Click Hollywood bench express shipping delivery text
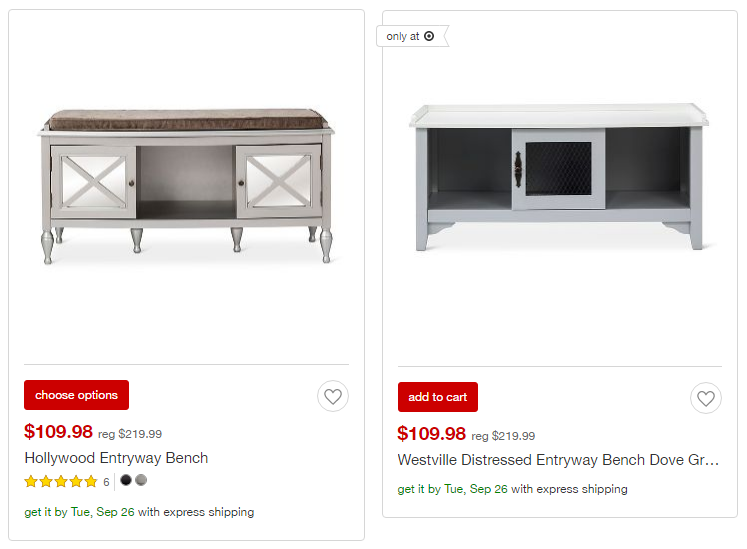The width and height of the screenshot is (747, 549). coord(139,512)
